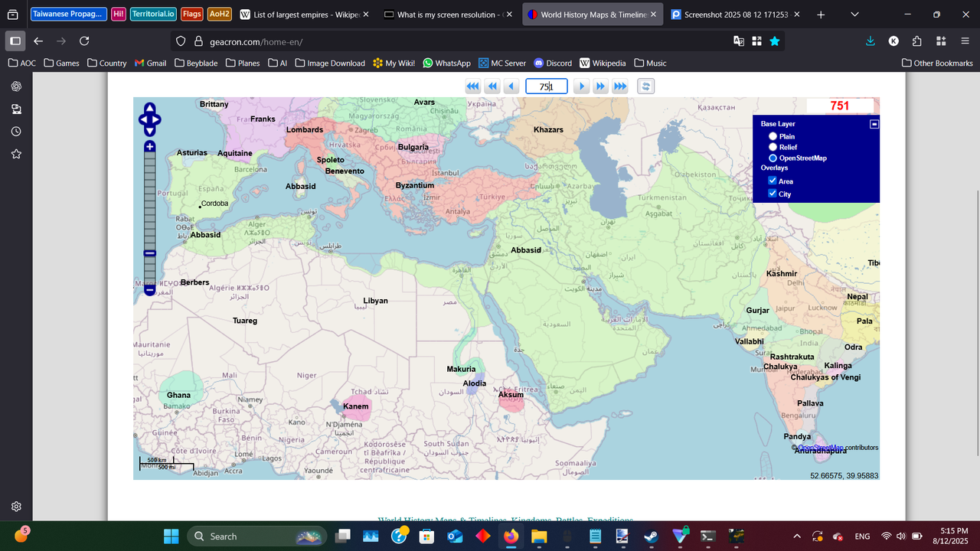Step back one year with the single left arrow
The image size is (980, 551).
pyautogui.click(x=511, y=86)
